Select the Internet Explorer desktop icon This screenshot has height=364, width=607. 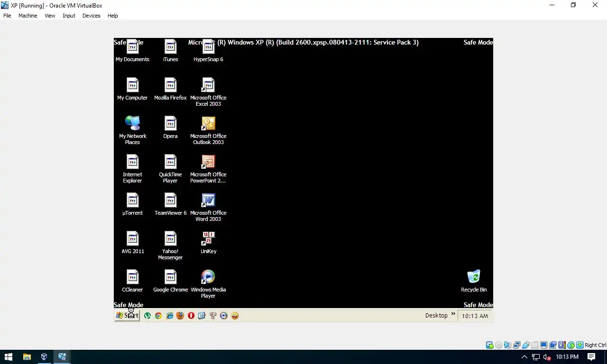coord(132,169)
